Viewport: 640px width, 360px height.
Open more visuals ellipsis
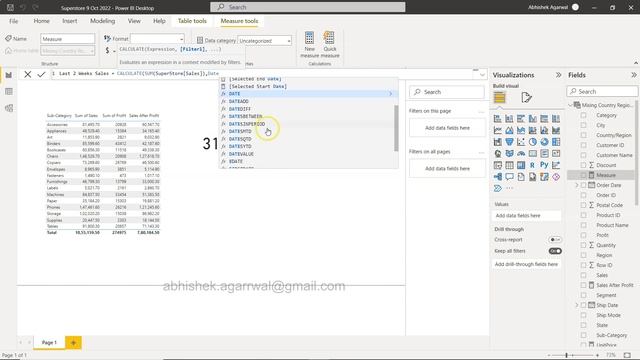[x=509, y=188]
